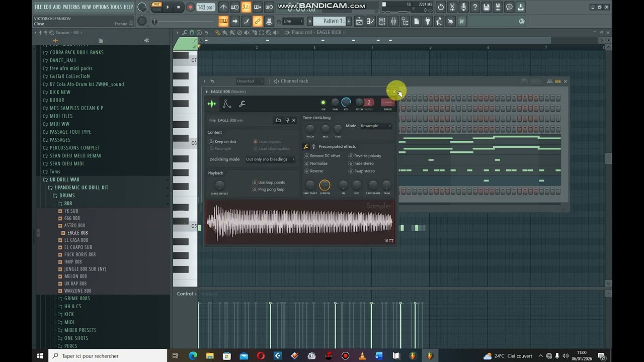Screen dimensions: 644x362
Task: Open the envelope/instrument settings tab
Action: [227, 104]
